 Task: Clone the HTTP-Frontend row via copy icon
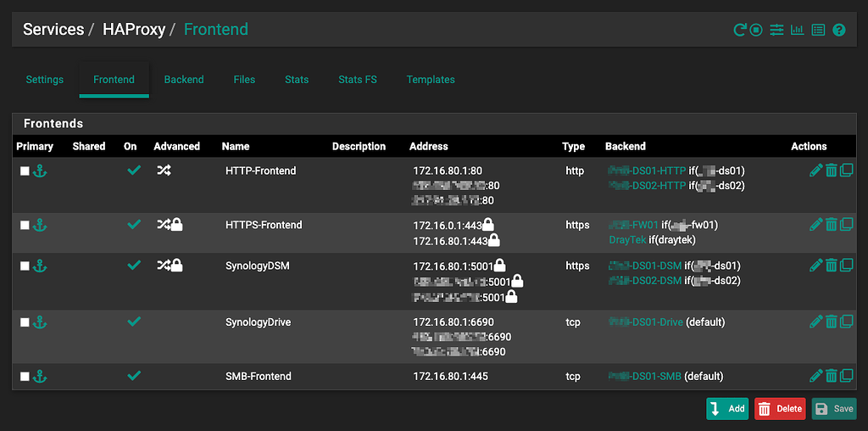coord(847,171)
